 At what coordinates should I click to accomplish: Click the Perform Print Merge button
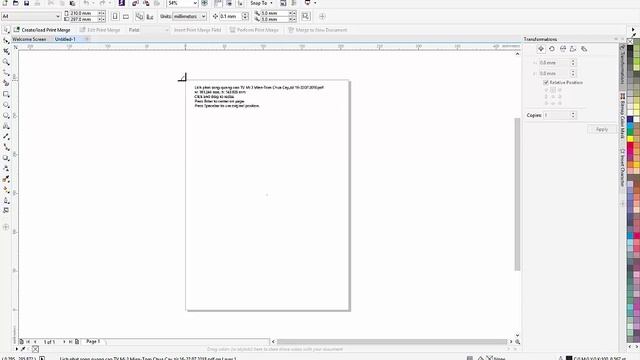254,30
